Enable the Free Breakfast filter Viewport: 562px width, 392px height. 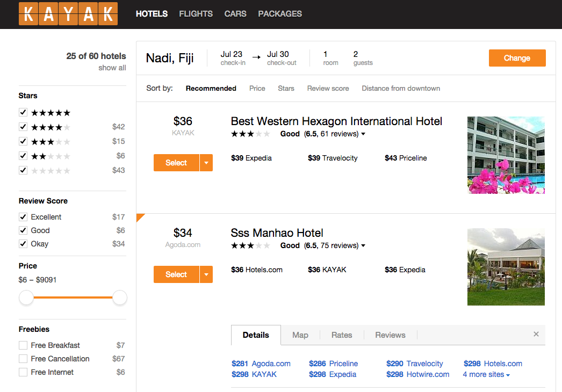coord(23,345)
